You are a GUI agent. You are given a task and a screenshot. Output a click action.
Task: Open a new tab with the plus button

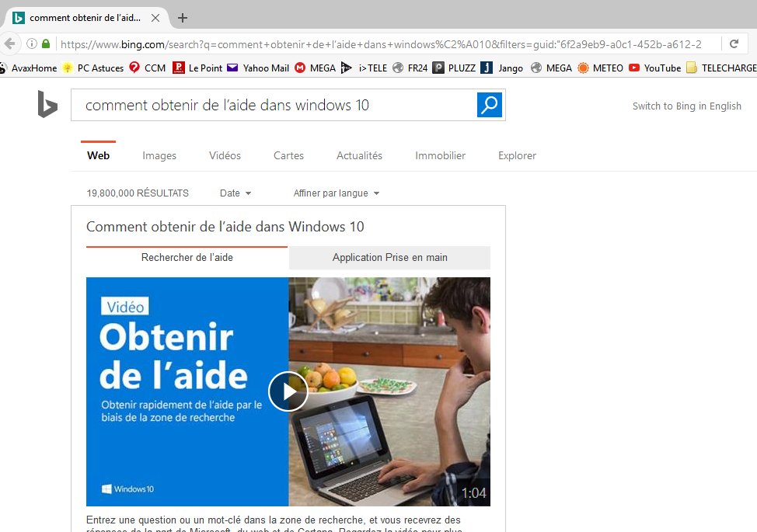183,18
